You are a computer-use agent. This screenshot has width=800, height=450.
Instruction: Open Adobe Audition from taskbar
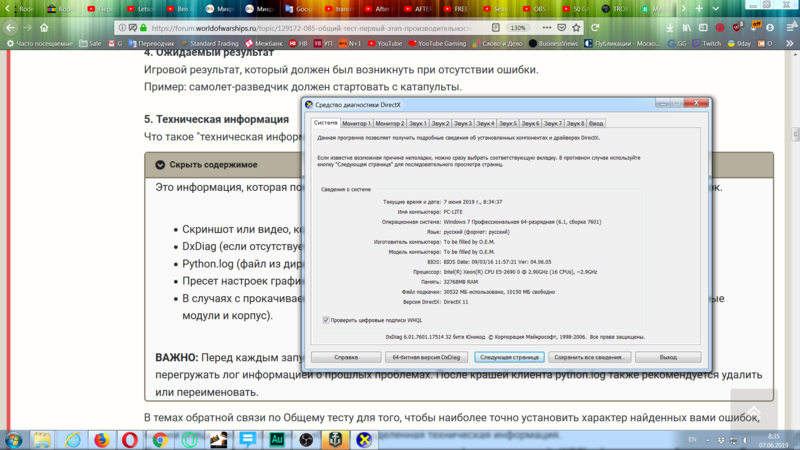click(277, 439)
